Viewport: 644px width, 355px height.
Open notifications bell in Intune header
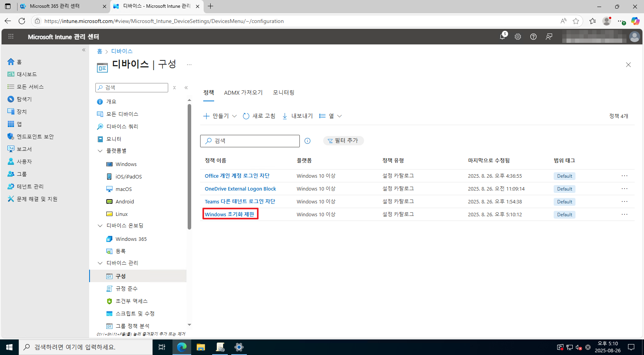503,36
